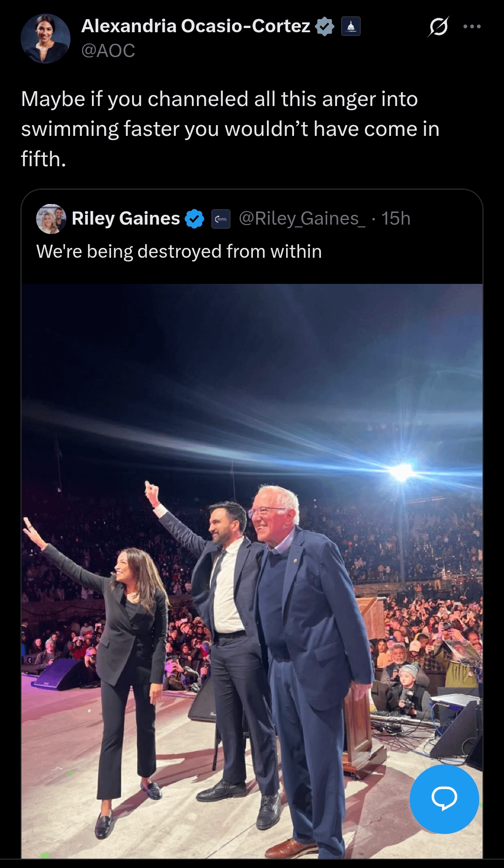Tap affiliation badge next to Riley Gaines' checkmark
This screenshot has width=504, height=868.
(221, 219)
